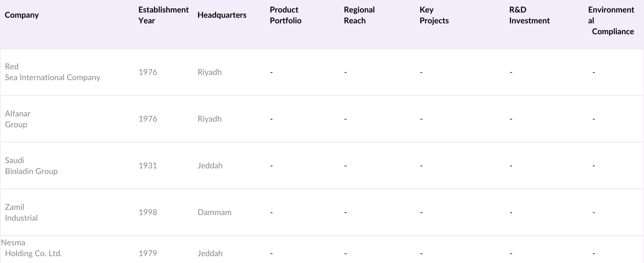
Task: Open Red Sea International Company entry
Action: 52,72
